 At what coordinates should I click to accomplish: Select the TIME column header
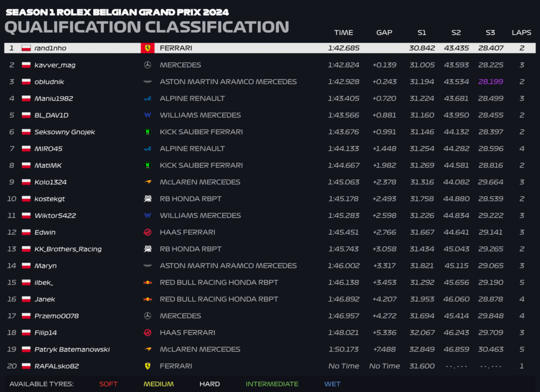click(x=343, y=33)
